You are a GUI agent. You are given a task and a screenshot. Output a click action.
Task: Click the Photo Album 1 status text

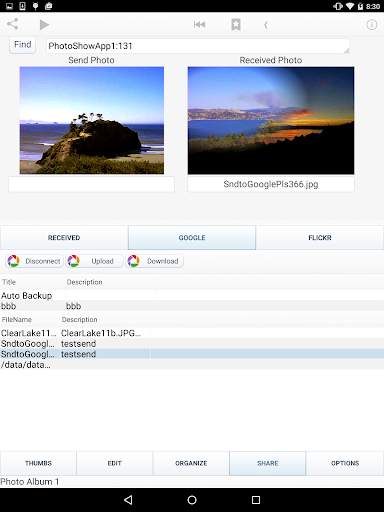tap(30, 482)
